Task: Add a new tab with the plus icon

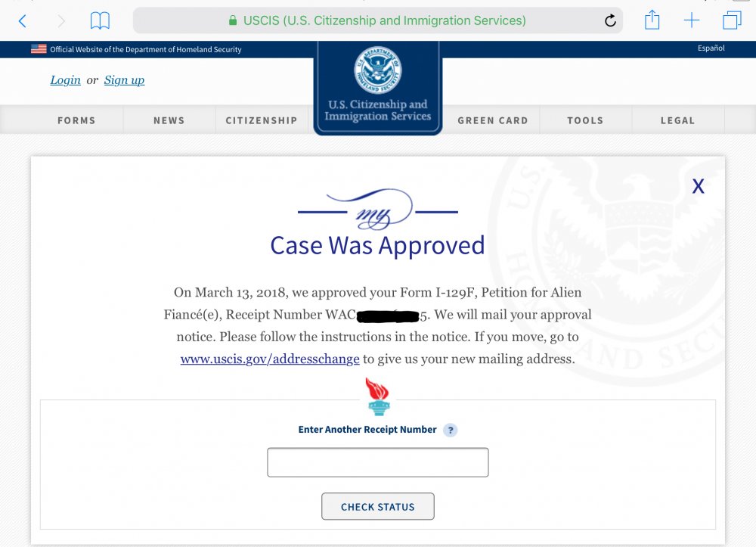Action: tap(692, 20)
